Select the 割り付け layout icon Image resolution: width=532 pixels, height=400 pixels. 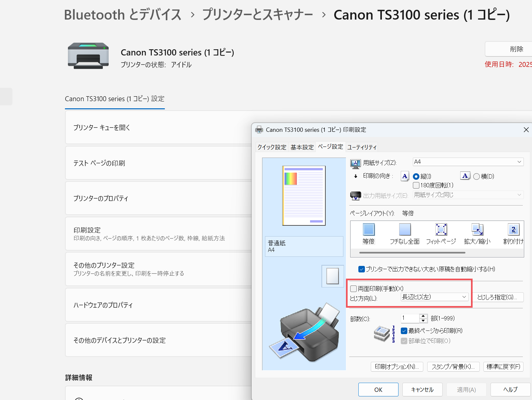[513, 230]
